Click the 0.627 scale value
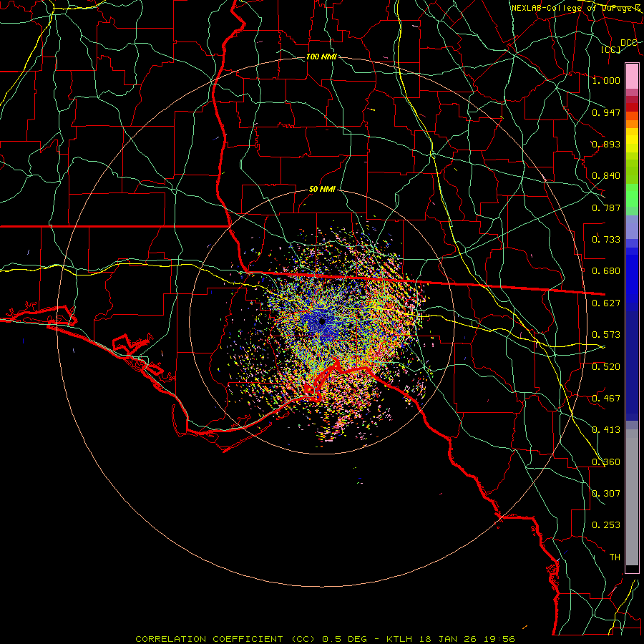The height and width of the screenshot is (644, 644). 606,303
